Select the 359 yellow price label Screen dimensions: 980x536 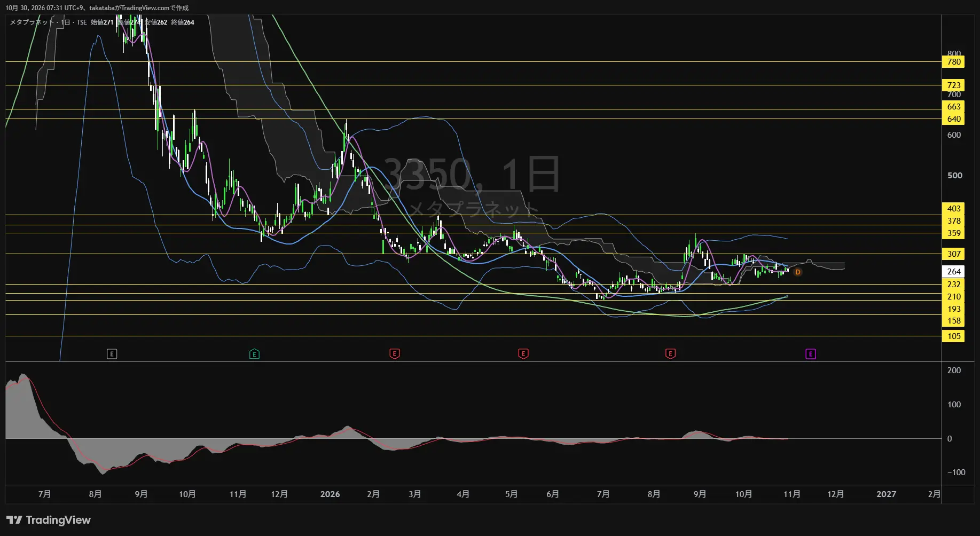click(x=954, y=233)
